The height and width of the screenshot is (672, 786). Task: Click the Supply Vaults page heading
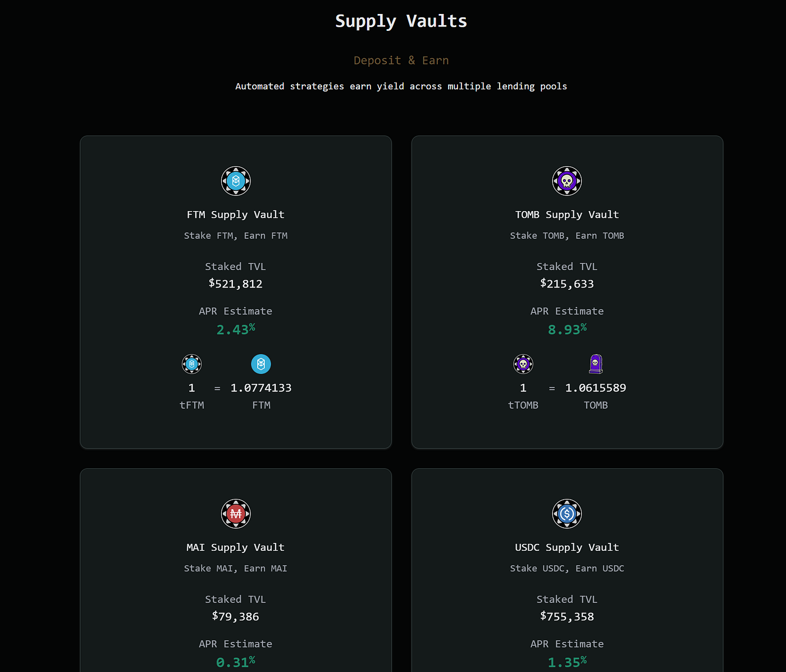pos(401,21)
